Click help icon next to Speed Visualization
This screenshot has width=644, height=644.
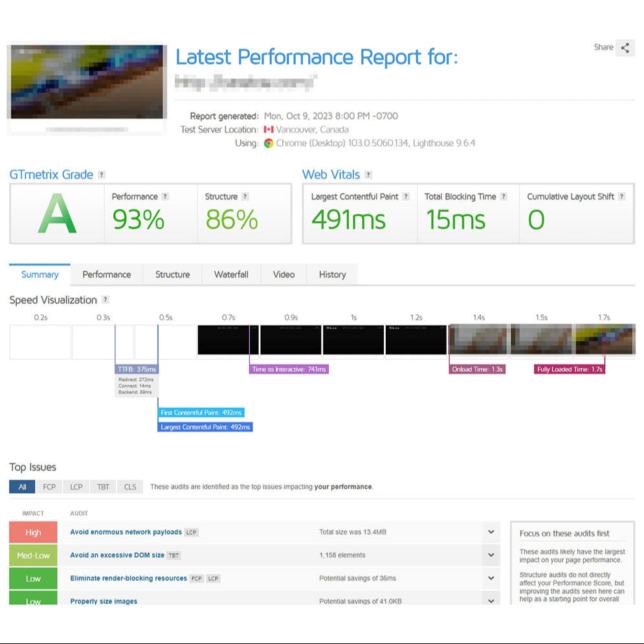click(x=105, y=300)
